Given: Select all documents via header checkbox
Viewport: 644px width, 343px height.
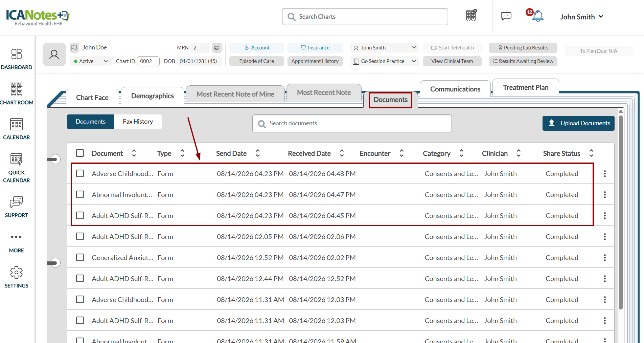Looking at the screenshot, I should 80,153.
